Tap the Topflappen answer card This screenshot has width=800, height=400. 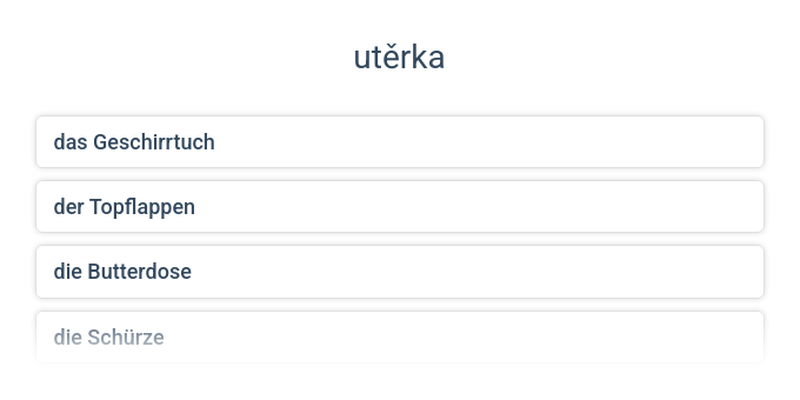400,207
